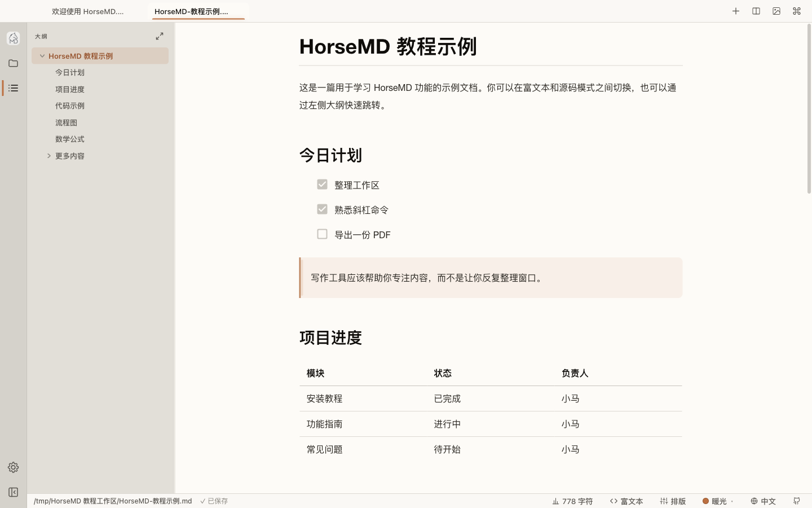Click the image icon in the top bar
This screenshot has width=812, height=508.
[776, 11]
